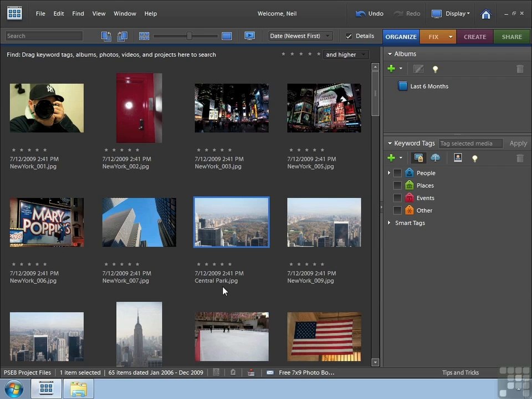Switch to the CREATE tab
Viewport: 532px width, 399px height.
coord(475,37)
